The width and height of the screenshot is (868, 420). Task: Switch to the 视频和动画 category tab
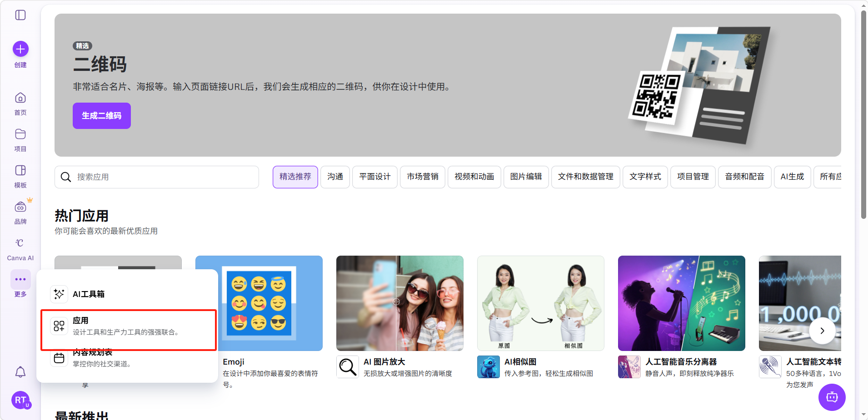pos(474,177)
